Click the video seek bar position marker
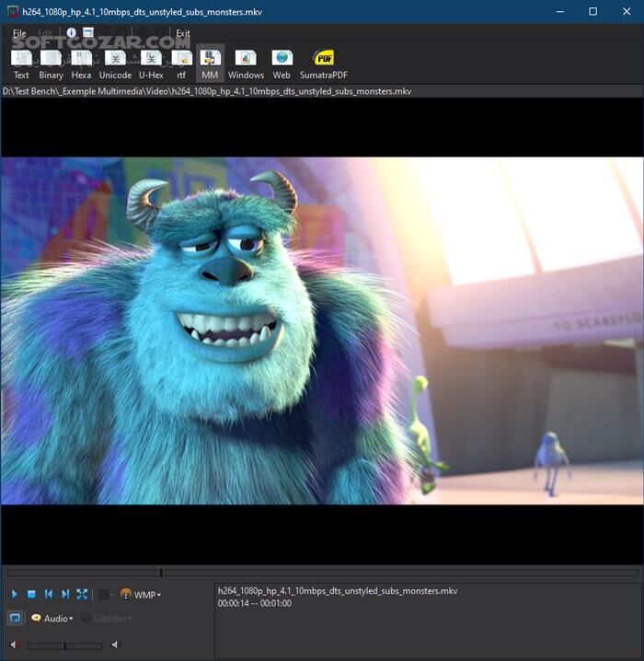The image size is (644, 661). pos(161,573)
